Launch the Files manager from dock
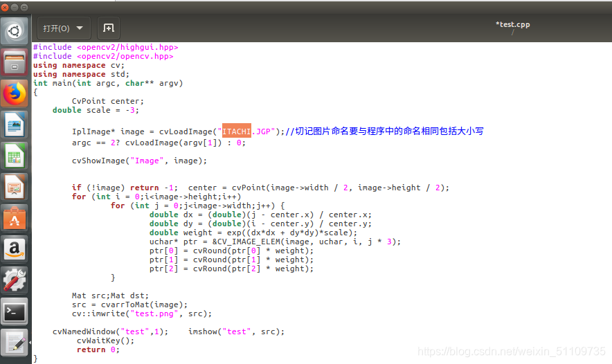 [x=15, y=62]
